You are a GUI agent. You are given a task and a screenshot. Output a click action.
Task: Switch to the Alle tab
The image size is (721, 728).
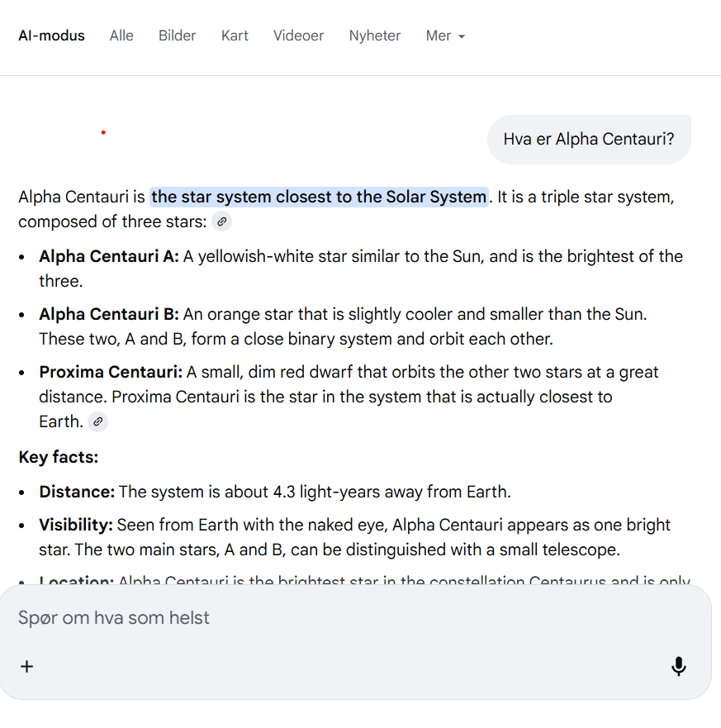121,36
